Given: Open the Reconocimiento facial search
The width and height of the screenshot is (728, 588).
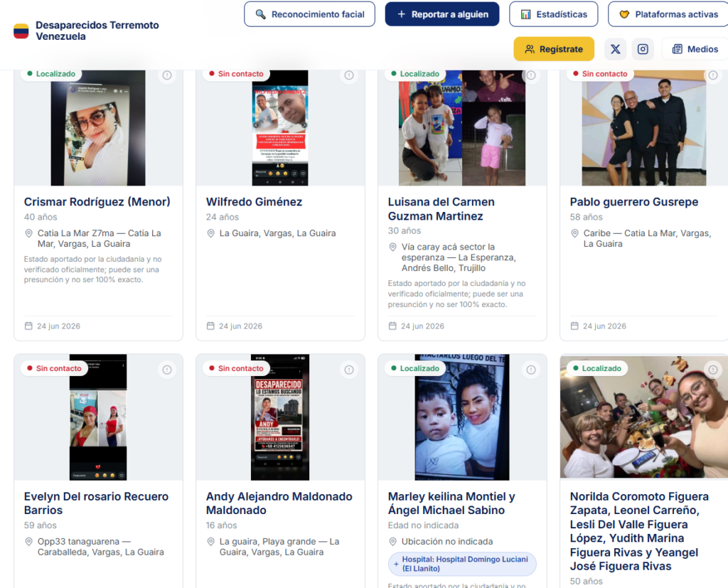Looking at the screenshot, I should tap(309, 14).
